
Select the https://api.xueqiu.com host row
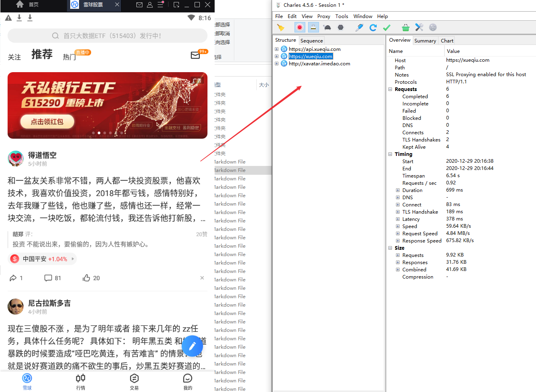coord(315,49)
